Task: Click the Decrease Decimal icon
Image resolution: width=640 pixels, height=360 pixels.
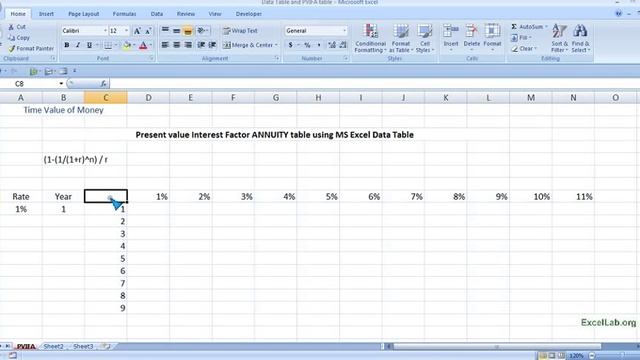Action: (343, 45)
